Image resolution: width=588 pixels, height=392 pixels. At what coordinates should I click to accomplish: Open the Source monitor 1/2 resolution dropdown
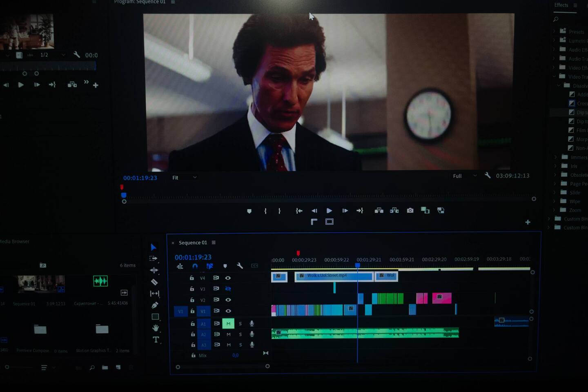click(x=52, y=55)
